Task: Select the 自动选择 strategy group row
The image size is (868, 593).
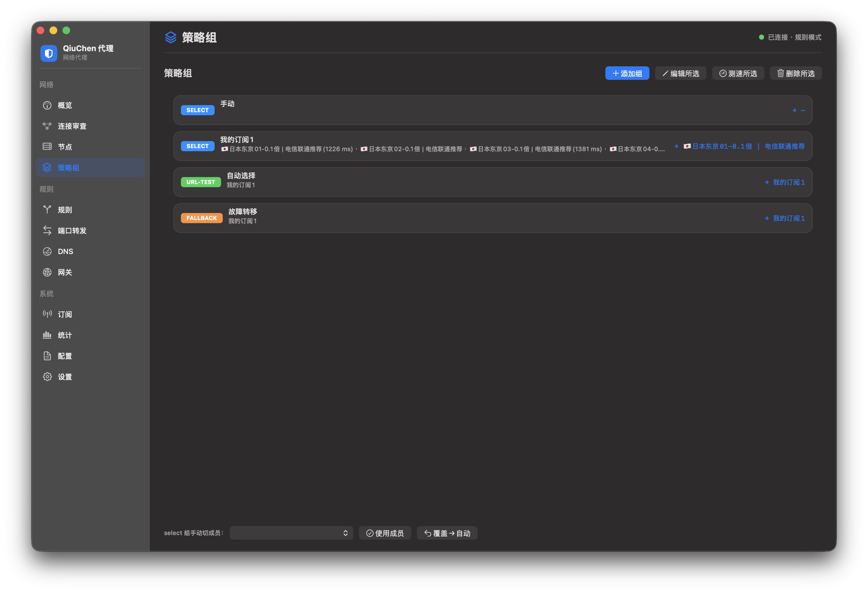Action: 493,182
